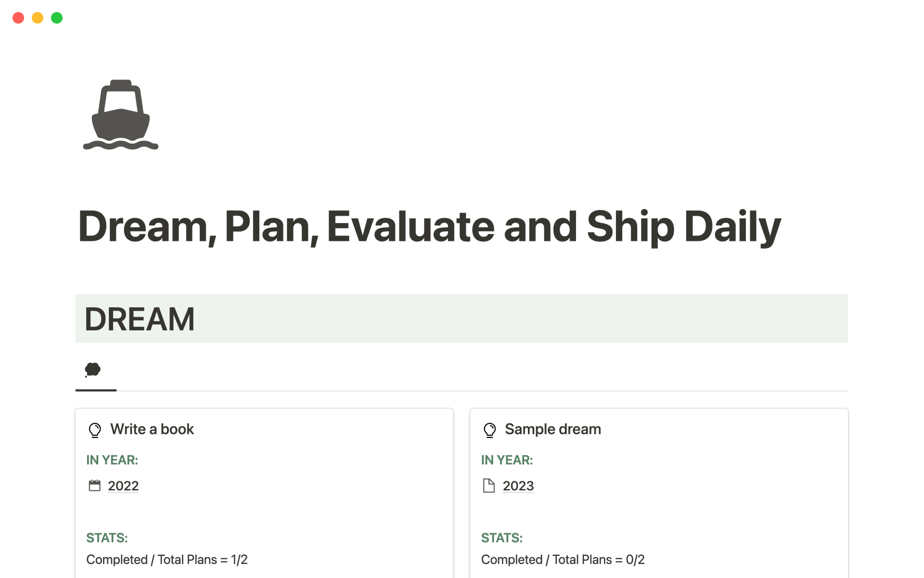Close the window with the red button
This screenshot has height=578, width=924.
18,18
